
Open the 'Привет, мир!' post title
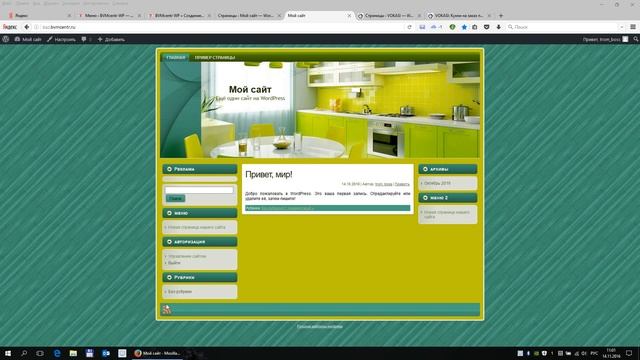[269, 174]
